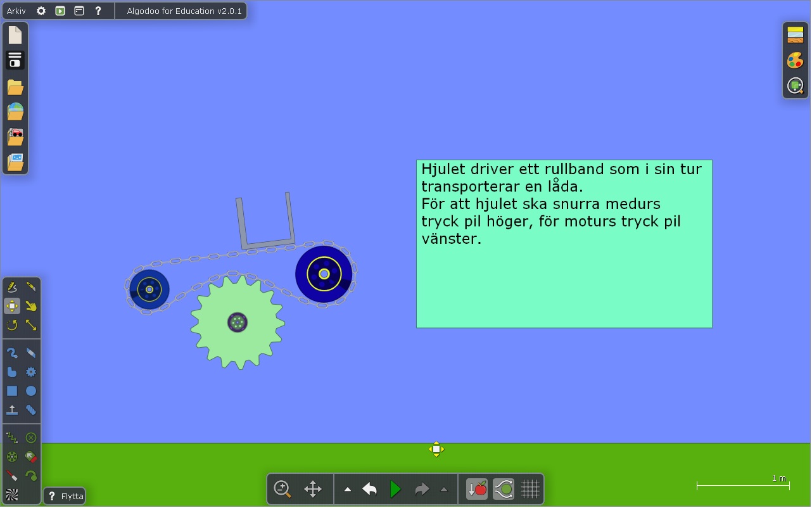Select the Sketch tool
Screen dimensions: 812x508
(12, 288)
